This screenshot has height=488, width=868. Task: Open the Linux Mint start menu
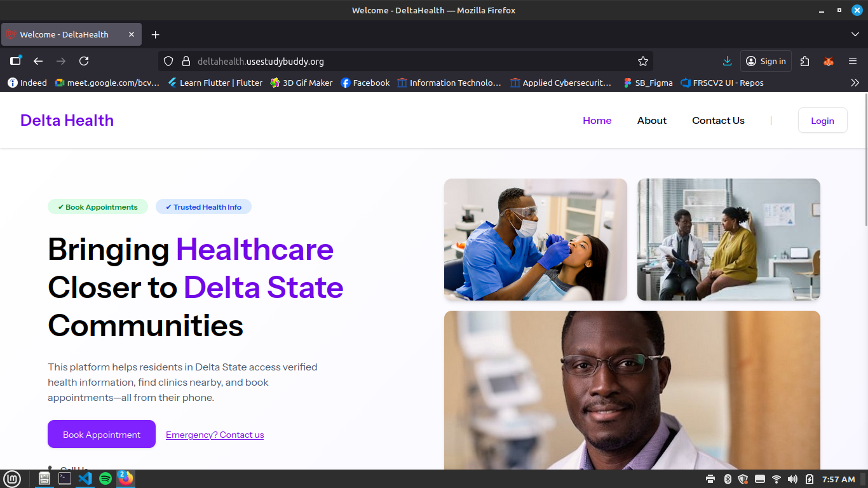[12, 479]
